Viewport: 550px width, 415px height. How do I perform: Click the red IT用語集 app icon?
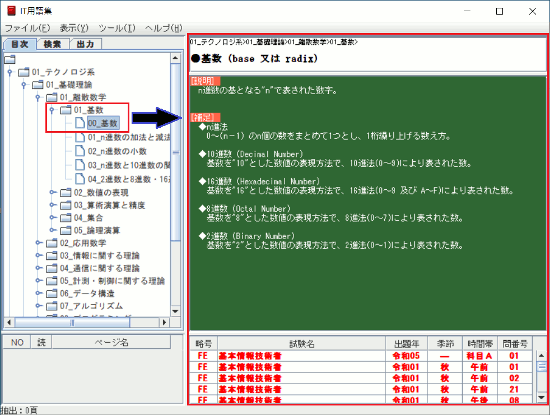point(12,11)
